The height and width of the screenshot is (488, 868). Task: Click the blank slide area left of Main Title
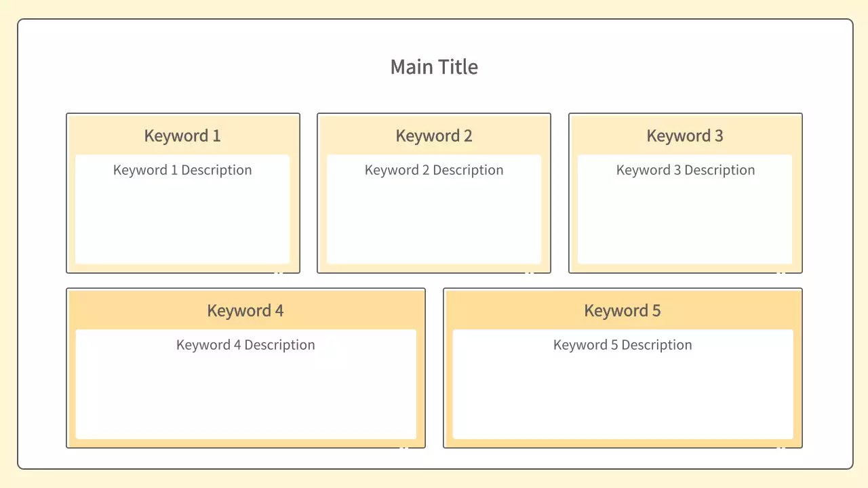pyautogui.click(x=203, y=67)
